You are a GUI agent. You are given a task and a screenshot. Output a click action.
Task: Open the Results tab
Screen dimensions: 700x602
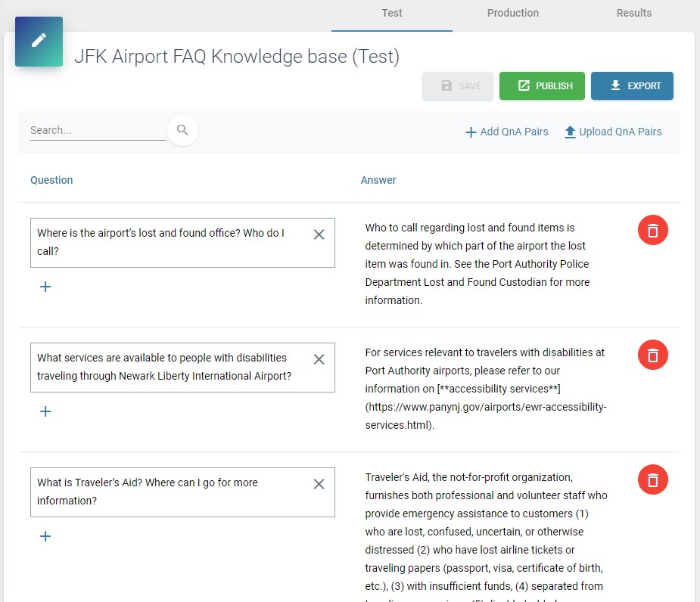[x=633, y=13]
